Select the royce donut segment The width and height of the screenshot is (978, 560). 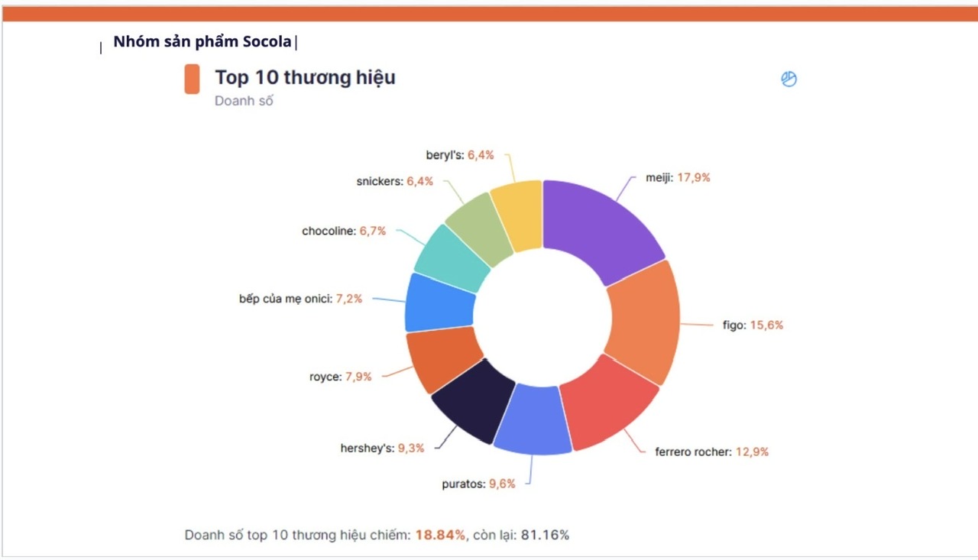(442, 359)
